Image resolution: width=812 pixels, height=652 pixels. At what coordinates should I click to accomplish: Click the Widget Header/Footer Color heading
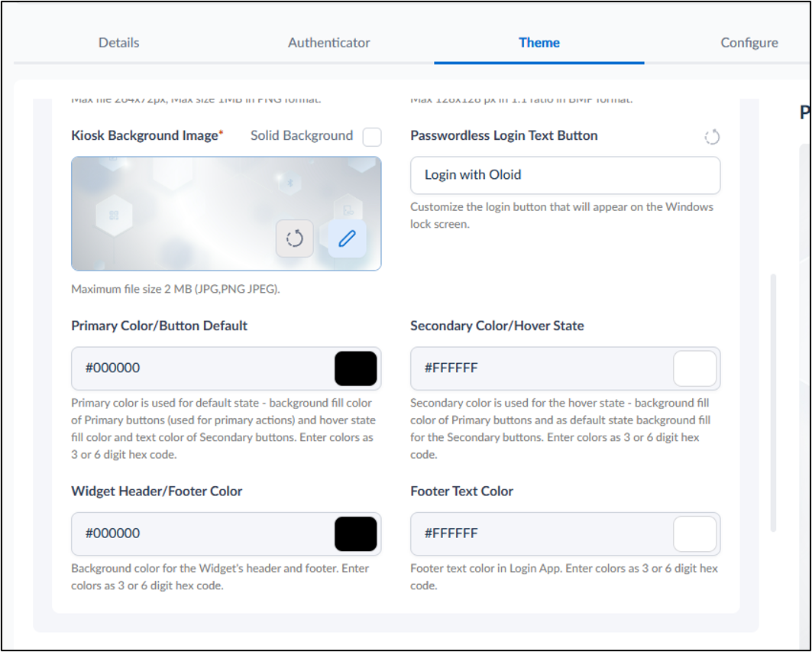pos(157,491)
